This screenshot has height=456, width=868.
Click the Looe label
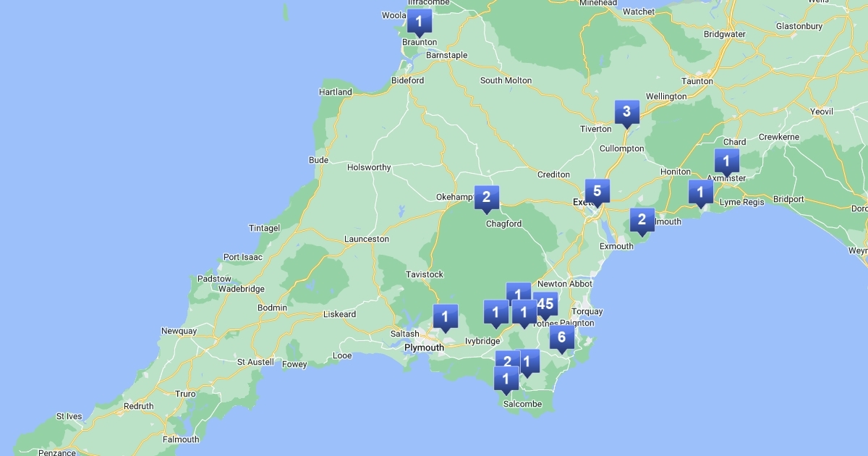click(x=342, y=355)
